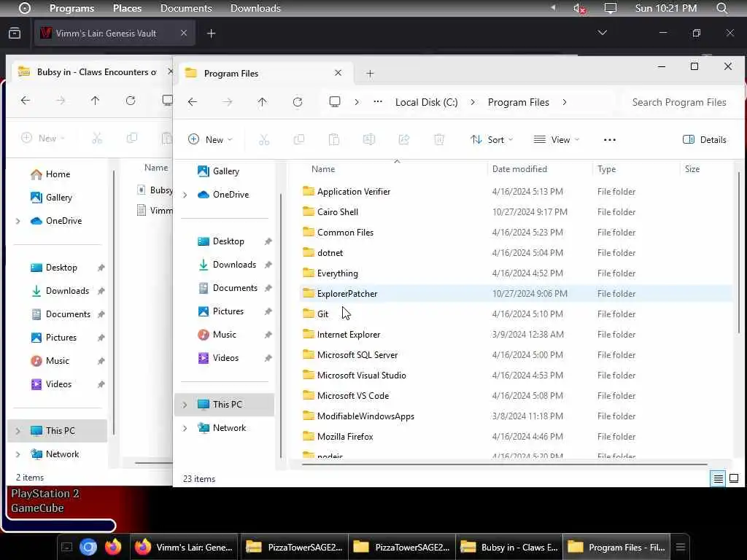Click the Cut icon in Bubsy window toolbar
The image size is (747, 560).
click(97, 138)
